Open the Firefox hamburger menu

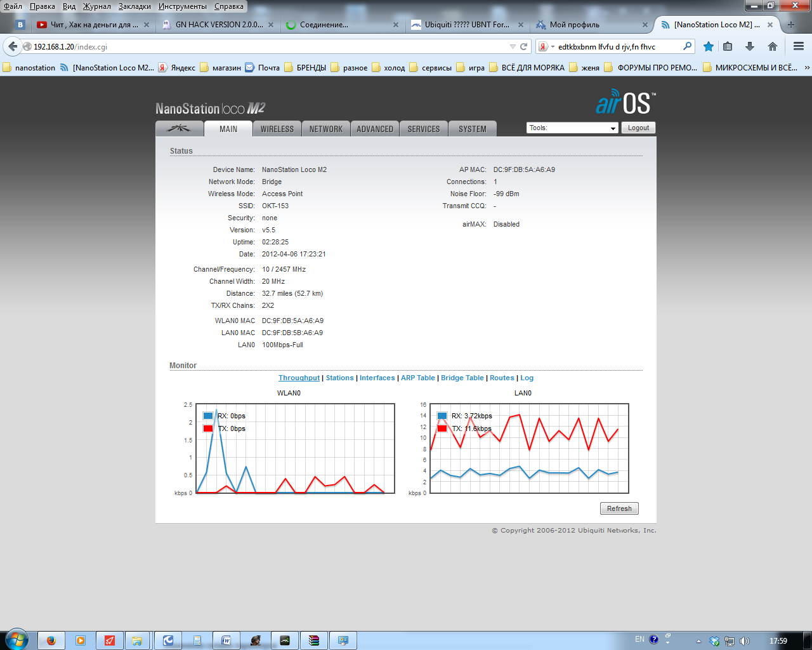798,46
